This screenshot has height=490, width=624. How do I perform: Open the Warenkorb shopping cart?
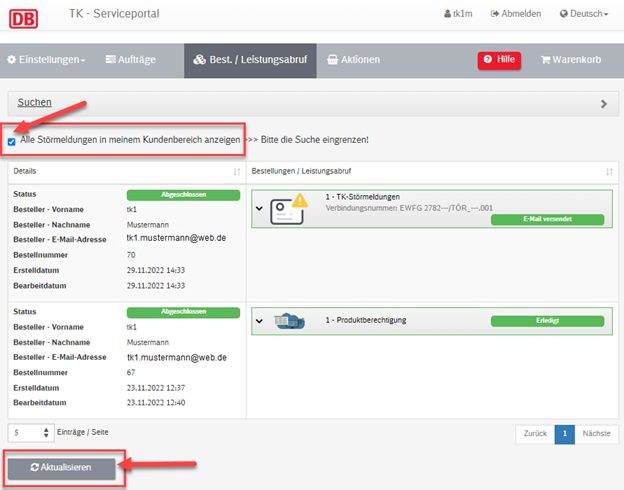point(570,60)
